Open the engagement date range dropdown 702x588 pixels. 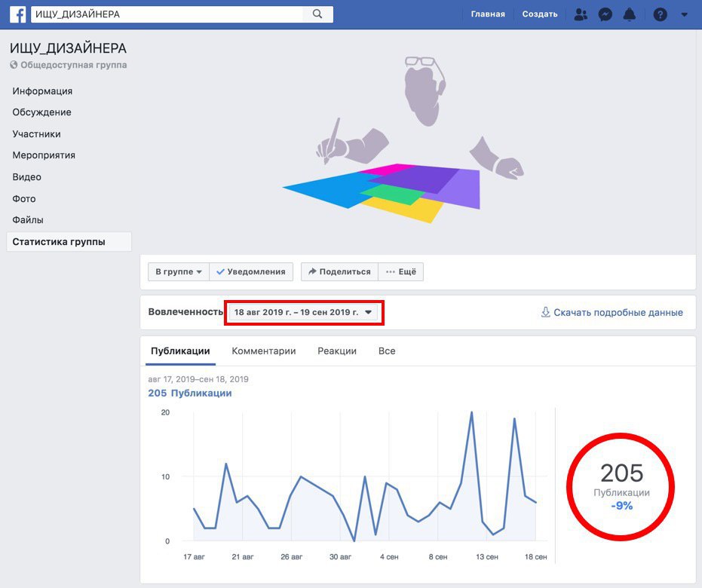click(x=303, y=312)
